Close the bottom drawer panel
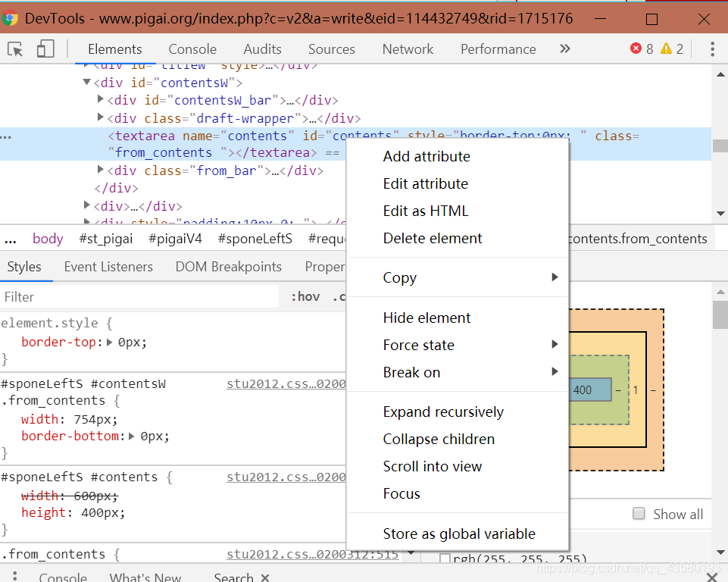Screen dimensions: 728x582 (711, 577)
